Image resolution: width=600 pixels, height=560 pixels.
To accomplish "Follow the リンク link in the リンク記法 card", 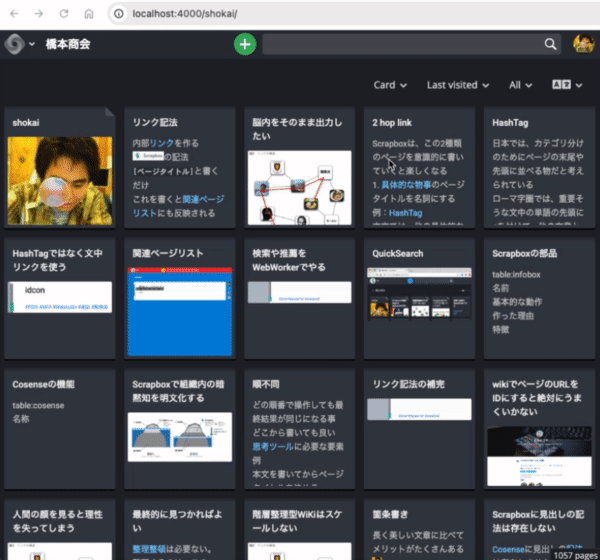I will point(162,143).
